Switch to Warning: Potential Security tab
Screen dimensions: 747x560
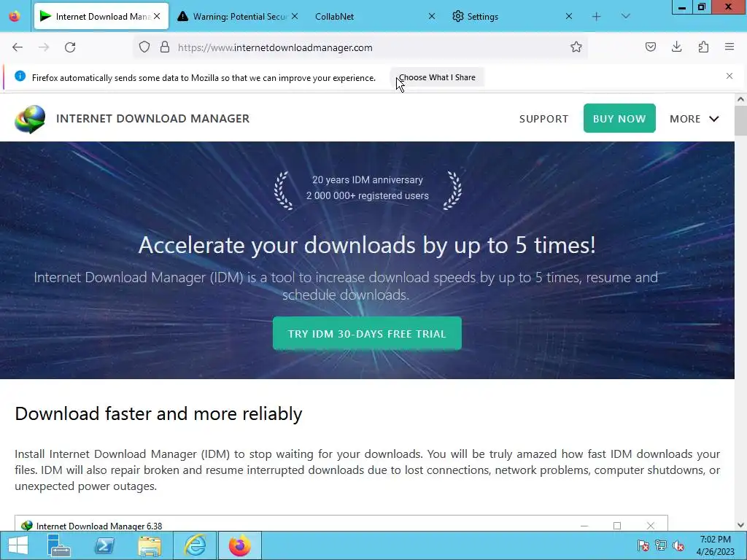238,17
